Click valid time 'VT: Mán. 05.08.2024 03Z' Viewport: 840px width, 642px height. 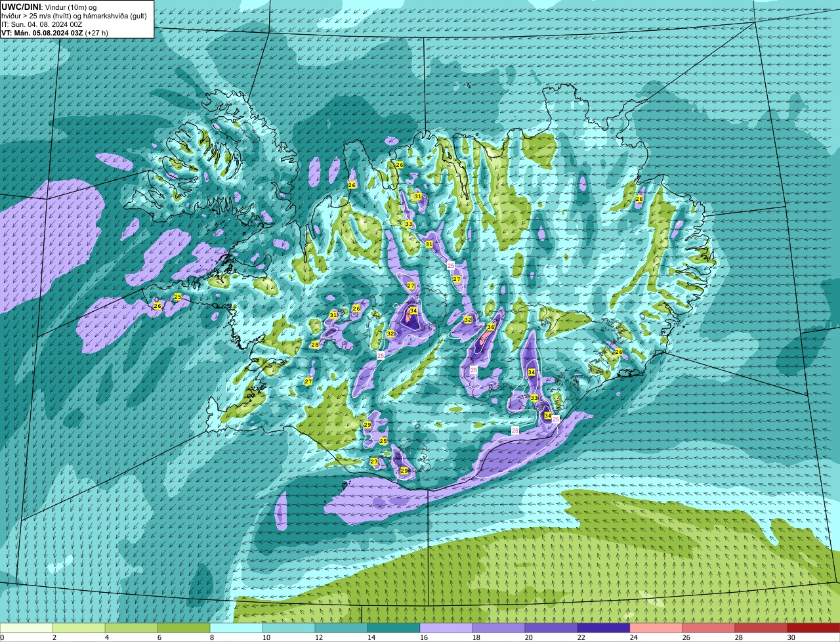[42, 33]
